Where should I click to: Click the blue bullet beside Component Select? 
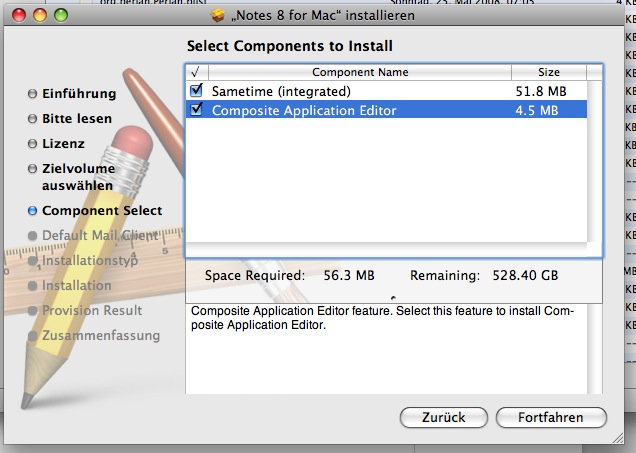point(32,211)
